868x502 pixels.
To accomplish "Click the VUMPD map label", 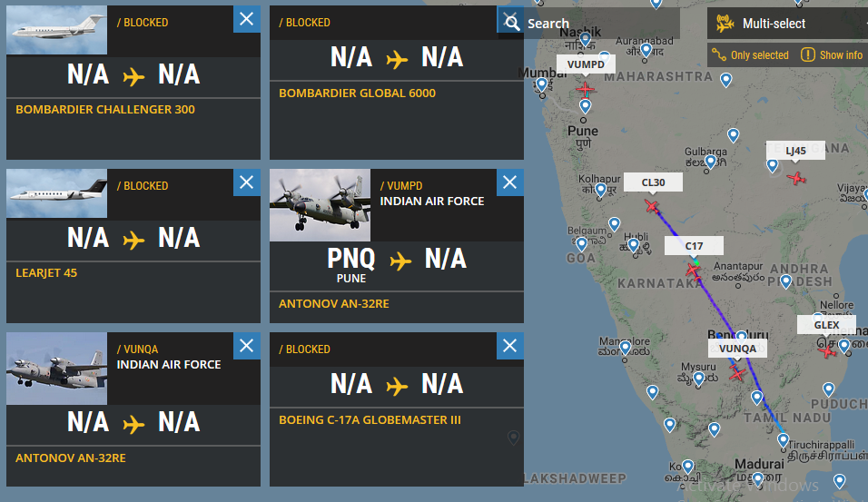I will click(586, 64).
